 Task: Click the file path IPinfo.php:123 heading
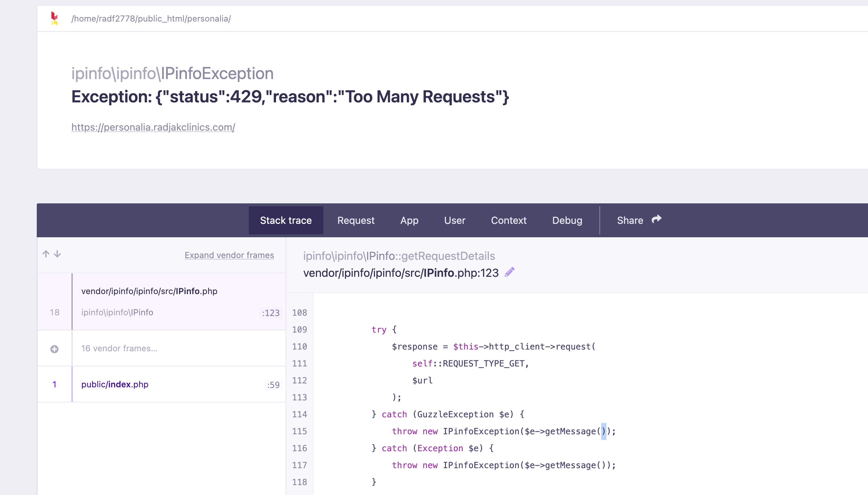(x=401, y=273)
